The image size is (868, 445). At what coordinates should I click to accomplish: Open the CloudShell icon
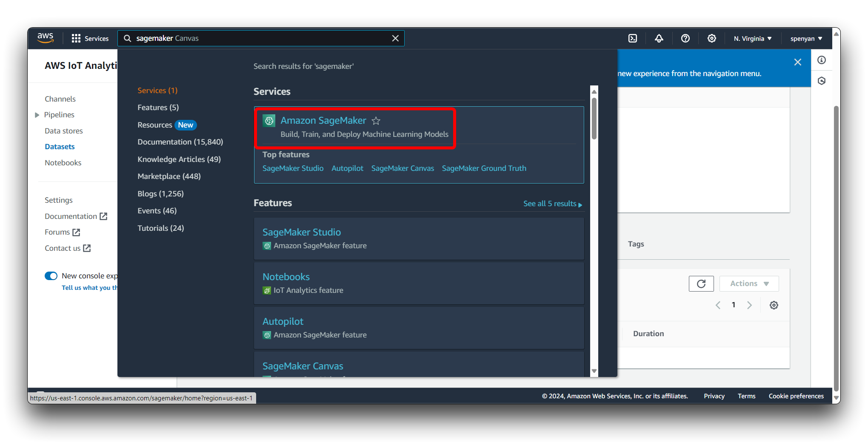tap(633, 38)
